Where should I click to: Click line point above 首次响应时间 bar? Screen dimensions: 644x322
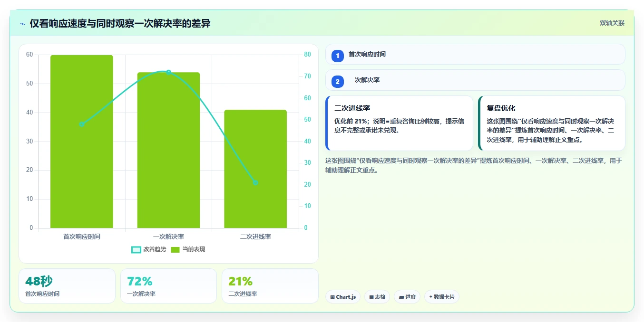(82, 124)
